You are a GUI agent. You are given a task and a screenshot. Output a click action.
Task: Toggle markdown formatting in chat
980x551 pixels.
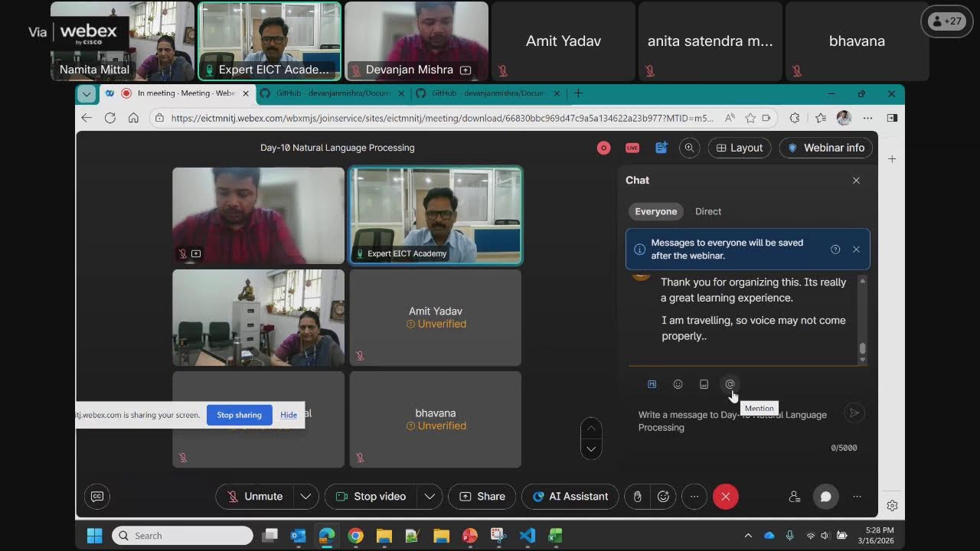[x=652, y=384]
